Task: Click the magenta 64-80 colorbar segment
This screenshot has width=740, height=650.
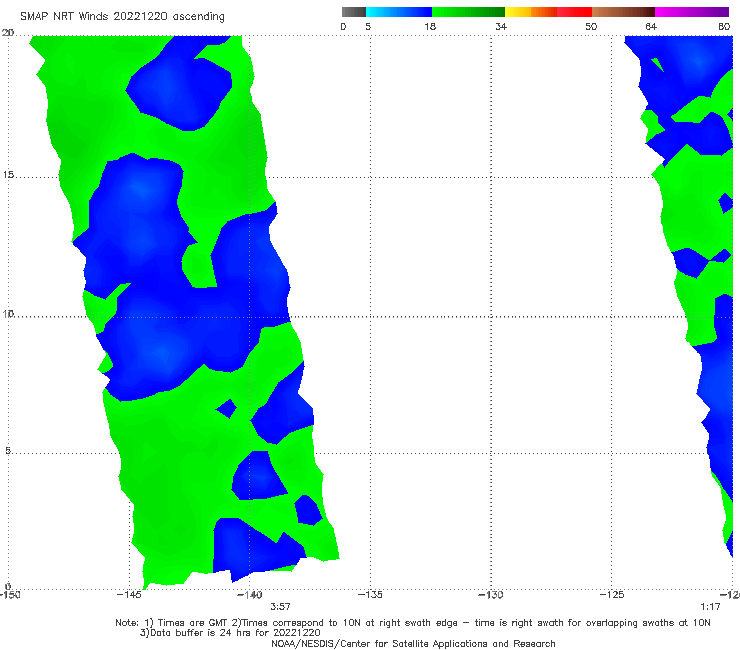Action: tap(692, 12)
